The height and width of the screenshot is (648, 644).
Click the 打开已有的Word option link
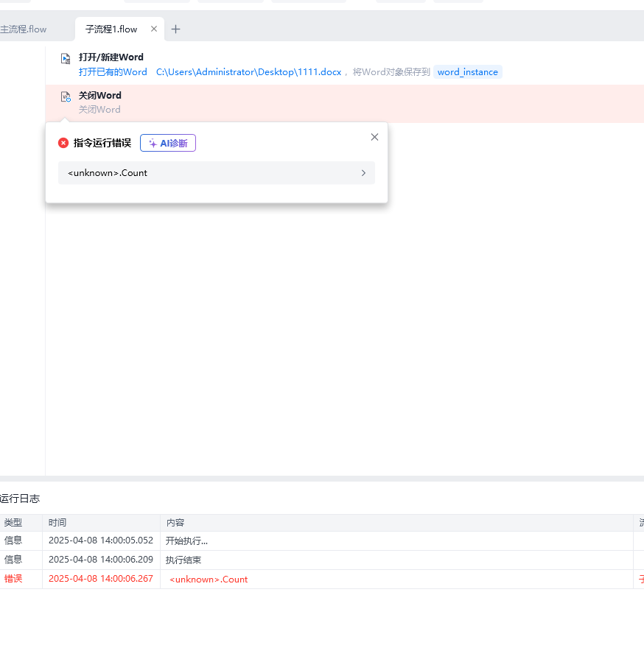[x=113, y=72]
